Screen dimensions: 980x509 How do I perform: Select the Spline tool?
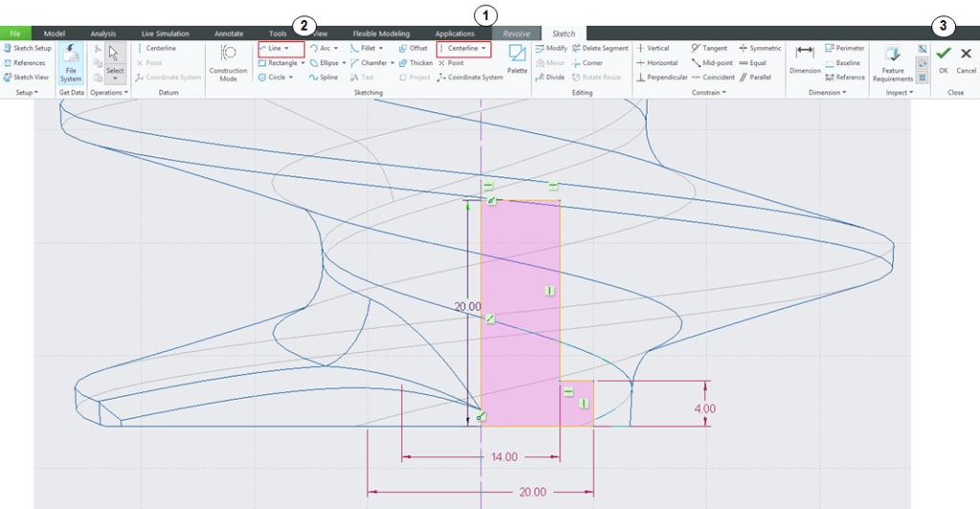pos(324,77)
